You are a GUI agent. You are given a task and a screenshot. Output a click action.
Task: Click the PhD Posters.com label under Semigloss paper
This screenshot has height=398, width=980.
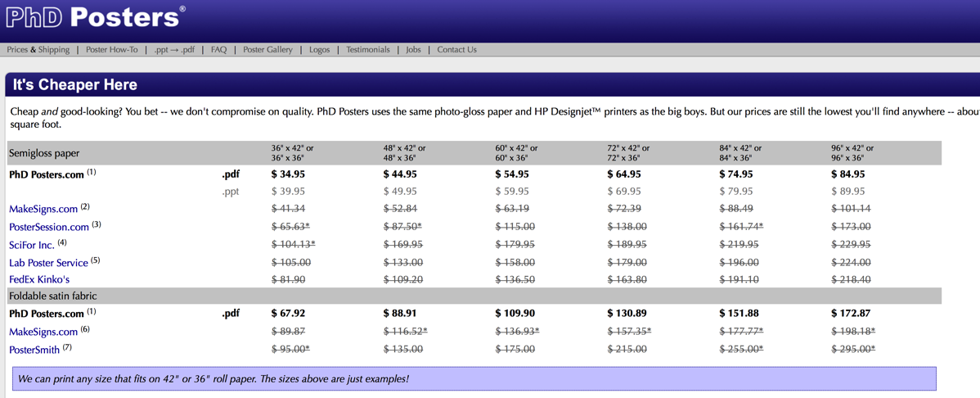[47, 174]
